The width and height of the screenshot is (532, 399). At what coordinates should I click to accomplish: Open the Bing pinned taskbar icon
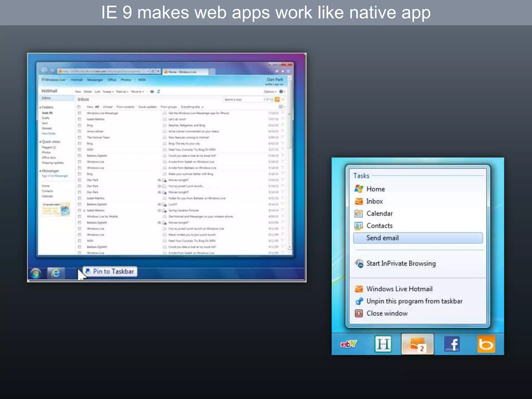click(486, 344)
